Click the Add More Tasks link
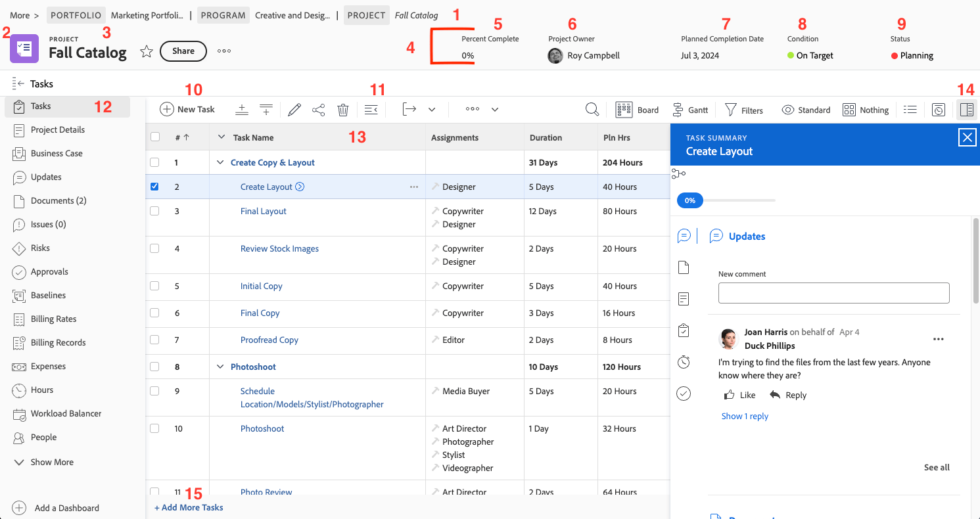This screenshot has height=519, width=980. pos(189,507)
